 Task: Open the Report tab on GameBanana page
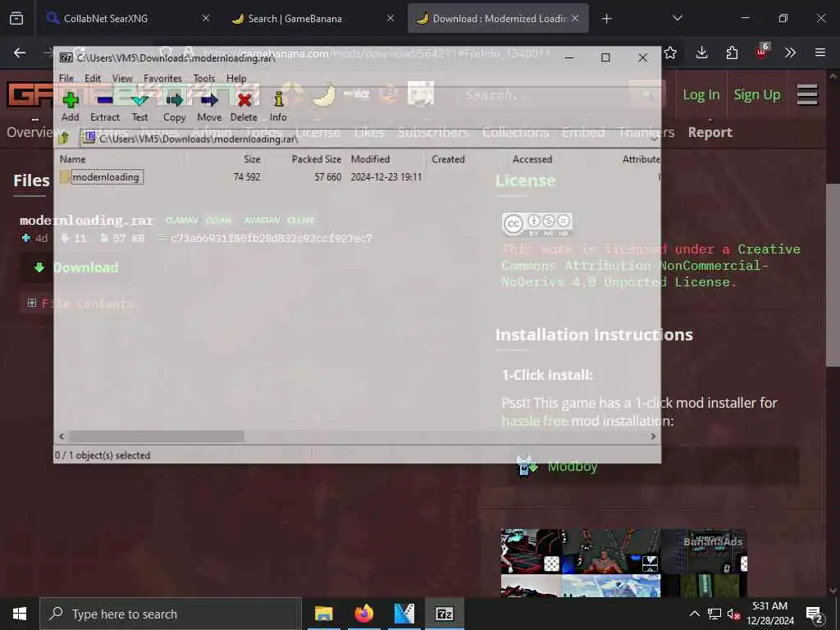(x=710, y=132)
